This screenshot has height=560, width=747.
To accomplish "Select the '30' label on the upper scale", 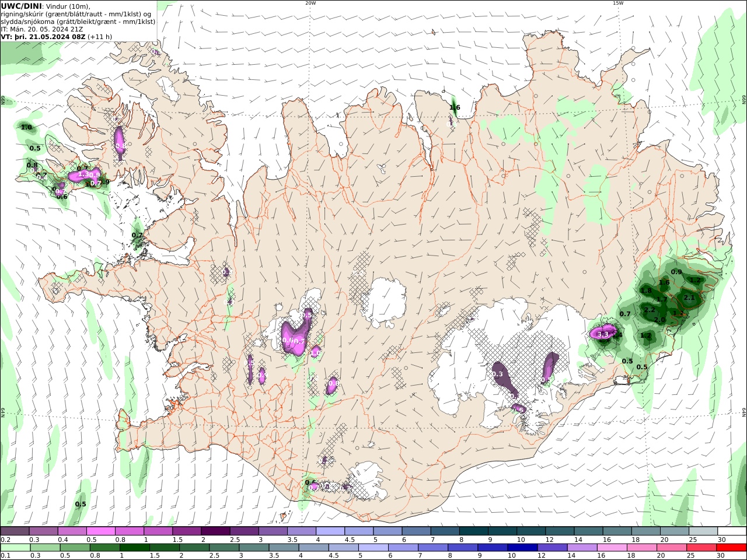I will pyautogui.click(x=721, y=540).
